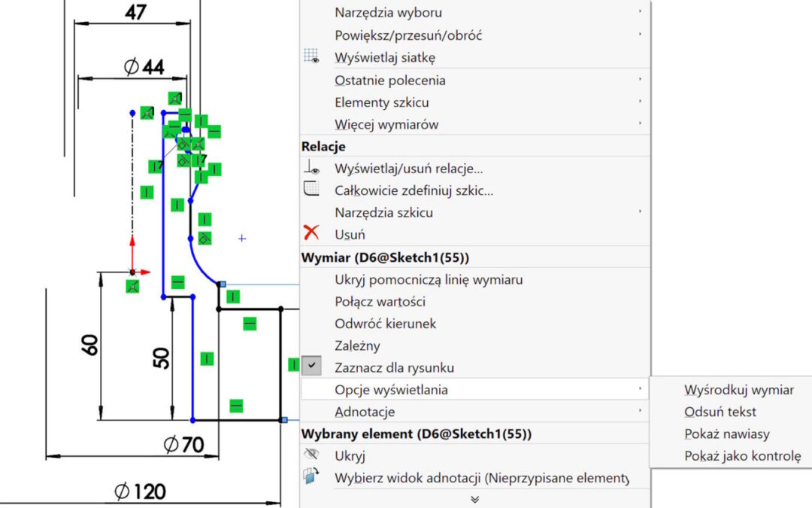Click the Wyświetlaj/usuń relacje icon
Viewport: 812px width, 508px height.
pos(312,169)
